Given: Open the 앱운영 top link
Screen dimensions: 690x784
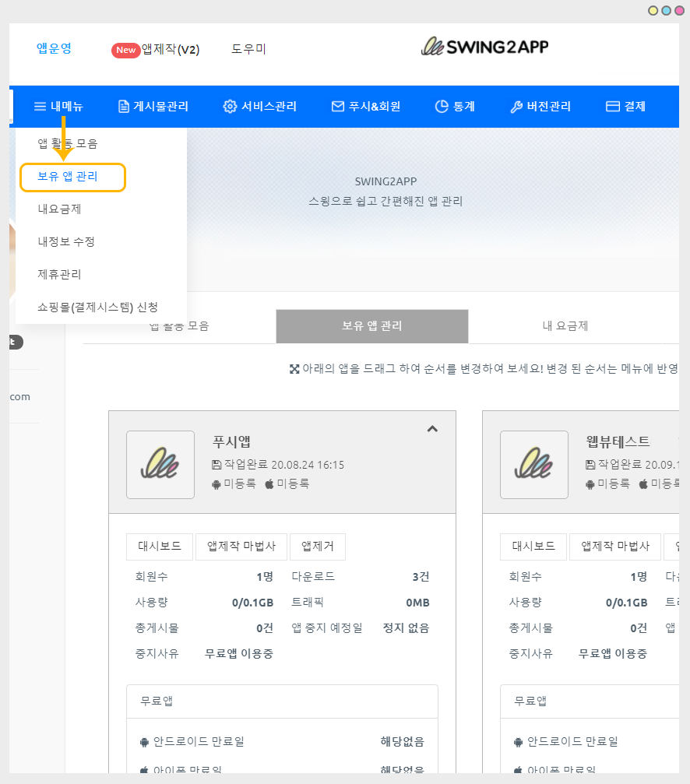Looking at the screenshot, I should click(x=54, y=48).
